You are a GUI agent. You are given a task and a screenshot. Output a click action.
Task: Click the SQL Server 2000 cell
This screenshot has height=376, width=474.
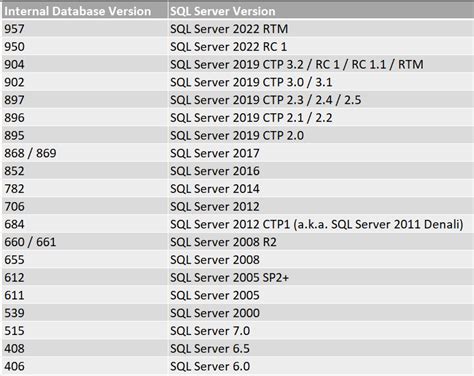(321, 313)
